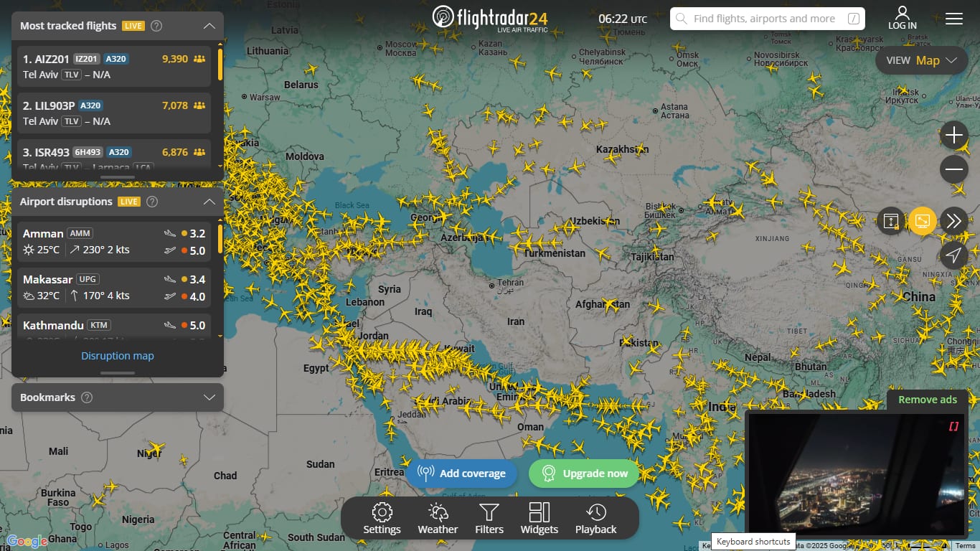Open the Playback tool

tap(595, 518)
